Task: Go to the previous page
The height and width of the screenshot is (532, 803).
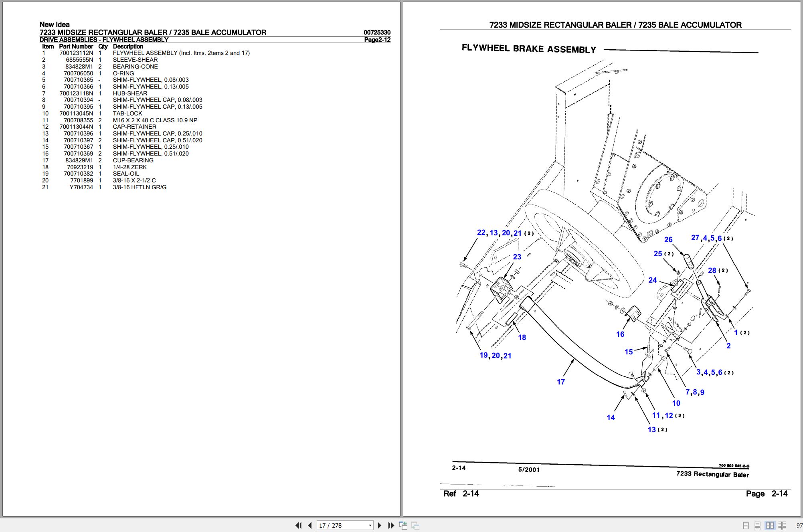Action: [x=310, y=525]
